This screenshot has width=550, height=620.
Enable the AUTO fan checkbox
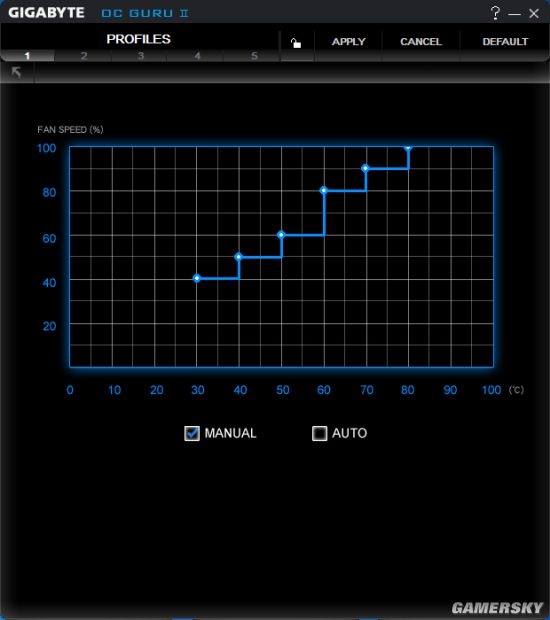pos(319,433)
